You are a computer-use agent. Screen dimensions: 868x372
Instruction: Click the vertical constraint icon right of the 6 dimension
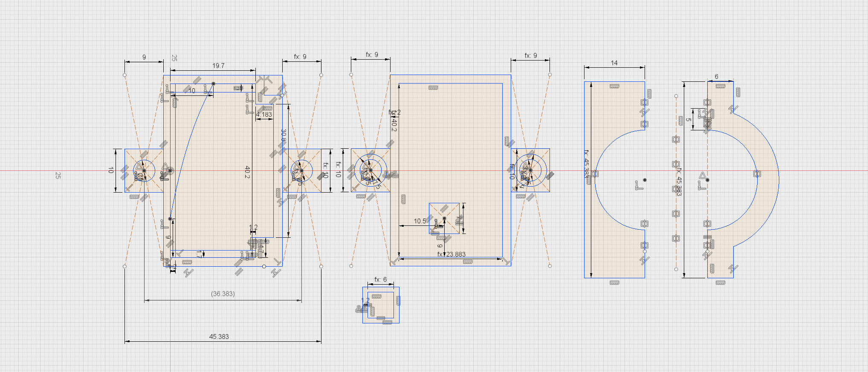coord(738,92)
